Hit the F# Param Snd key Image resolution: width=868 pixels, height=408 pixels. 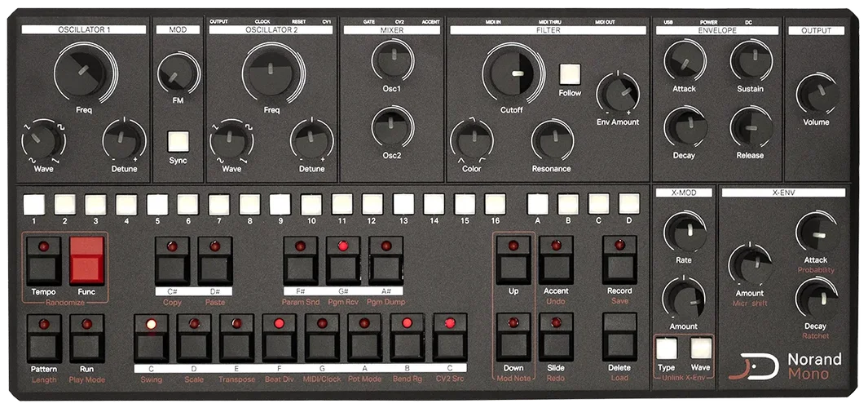coord(301,260)
